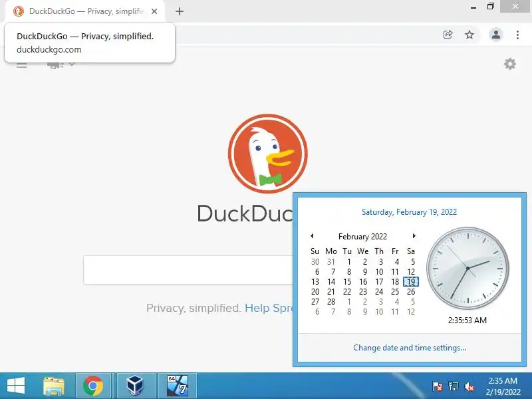Click the analog clock face
Image resolution: width=532 pixels, height=399 pixels.
[467, 268]
